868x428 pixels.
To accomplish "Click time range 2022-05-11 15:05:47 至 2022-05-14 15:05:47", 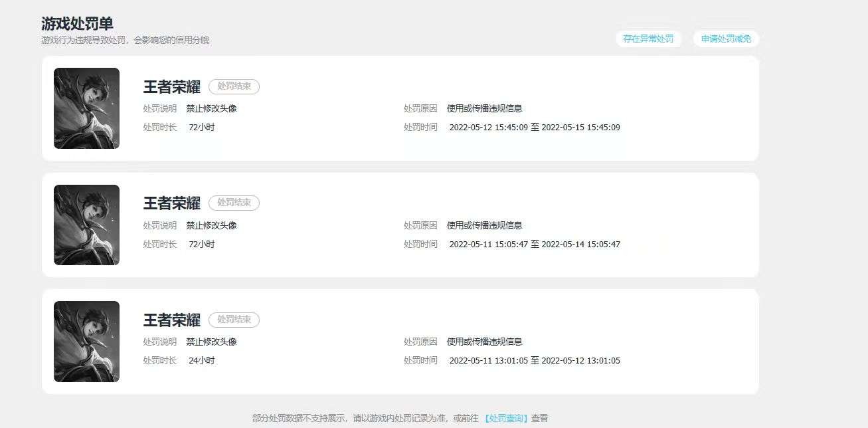I will 535,244.
